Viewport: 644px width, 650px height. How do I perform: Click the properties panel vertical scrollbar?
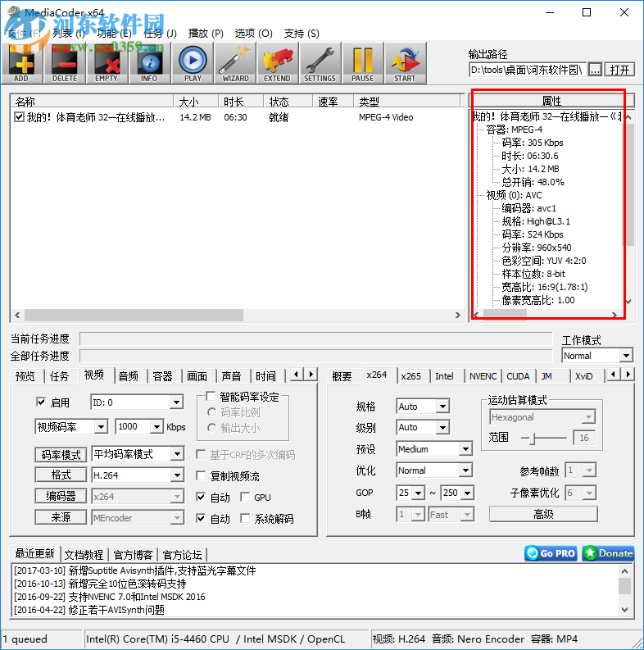click(628, 209)
